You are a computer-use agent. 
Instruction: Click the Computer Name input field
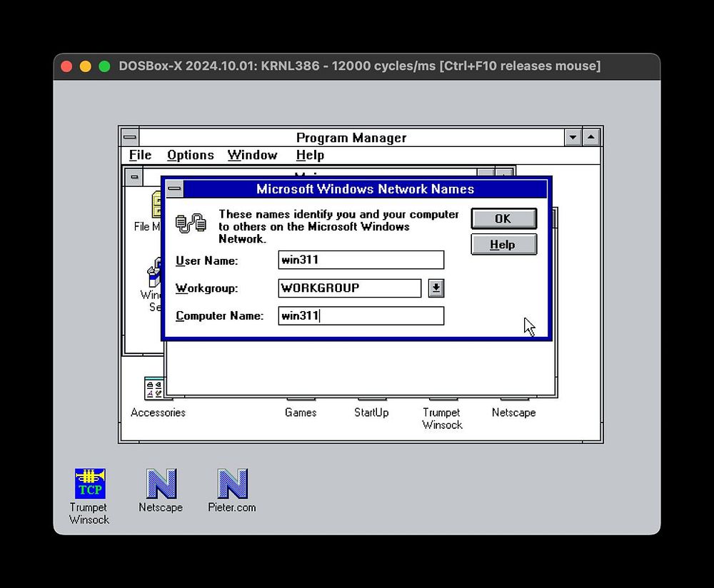point(361,316)
